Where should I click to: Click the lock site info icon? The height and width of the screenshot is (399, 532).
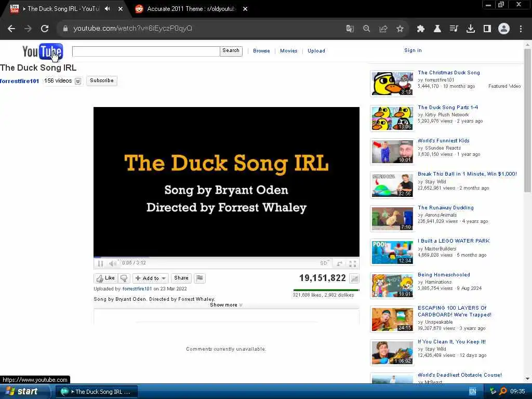(65, 29)
